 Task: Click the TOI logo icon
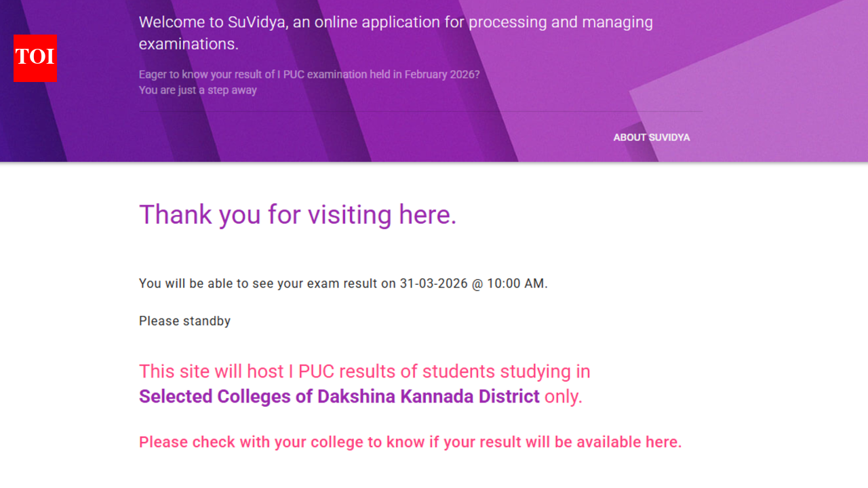point(35,59)
